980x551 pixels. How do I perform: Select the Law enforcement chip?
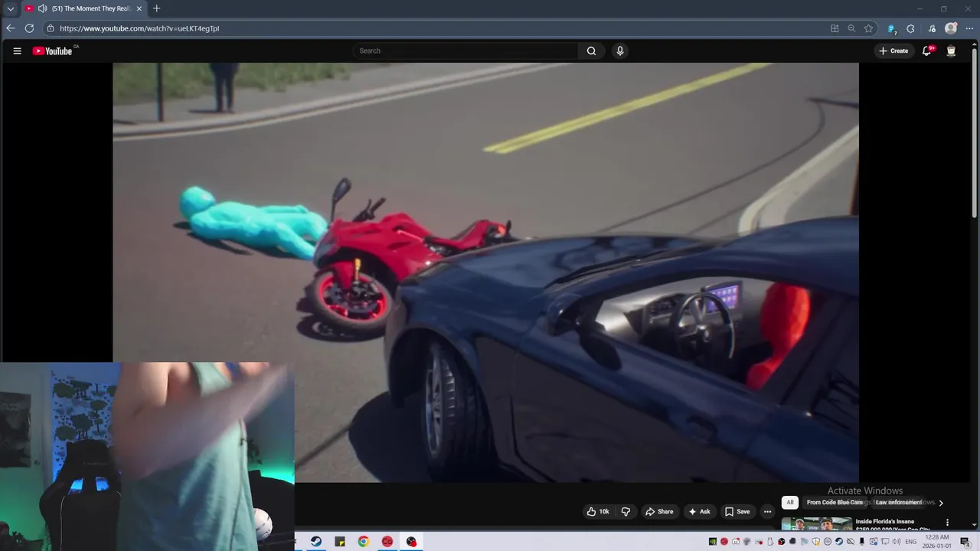899,503
